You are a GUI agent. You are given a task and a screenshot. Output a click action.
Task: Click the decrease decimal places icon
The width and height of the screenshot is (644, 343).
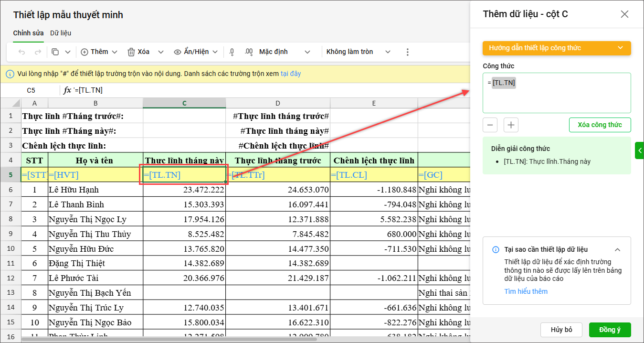[232, 52]
